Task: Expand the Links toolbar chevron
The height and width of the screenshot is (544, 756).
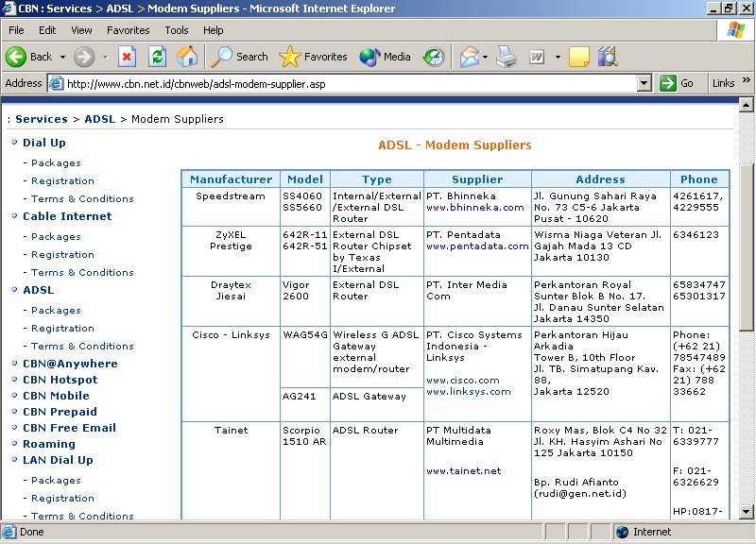Action: coord(747,83)
